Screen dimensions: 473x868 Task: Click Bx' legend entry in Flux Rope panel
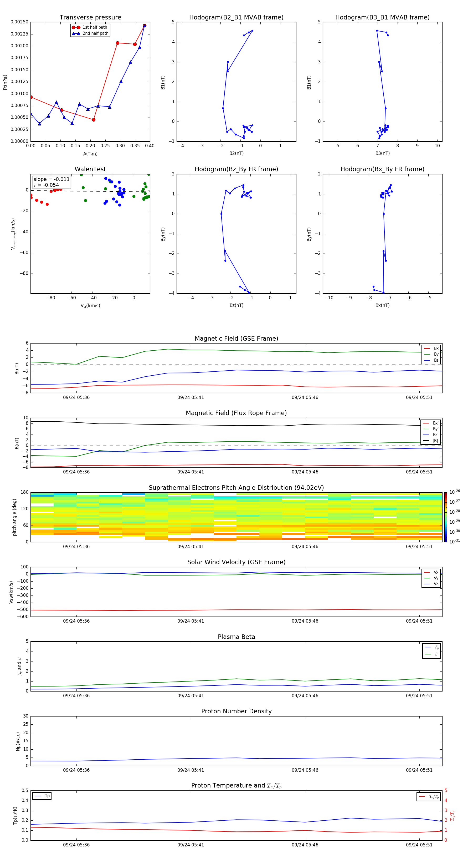[431, 423]
